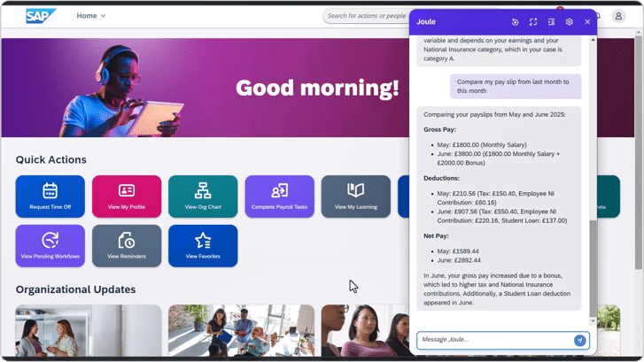
Task: Open the View My Profile tile
Action: (x=127, y=196)
